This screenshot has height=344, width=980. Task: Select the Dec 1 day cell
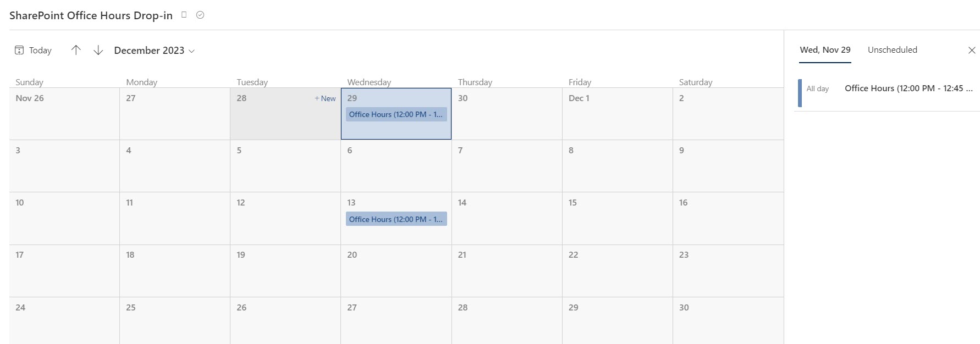[617, 118]
